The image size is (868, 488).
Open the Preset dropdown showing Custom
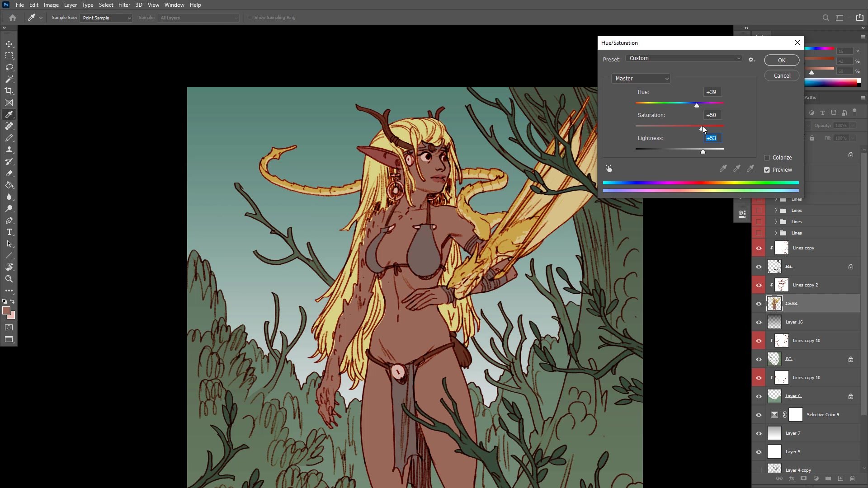684,58
